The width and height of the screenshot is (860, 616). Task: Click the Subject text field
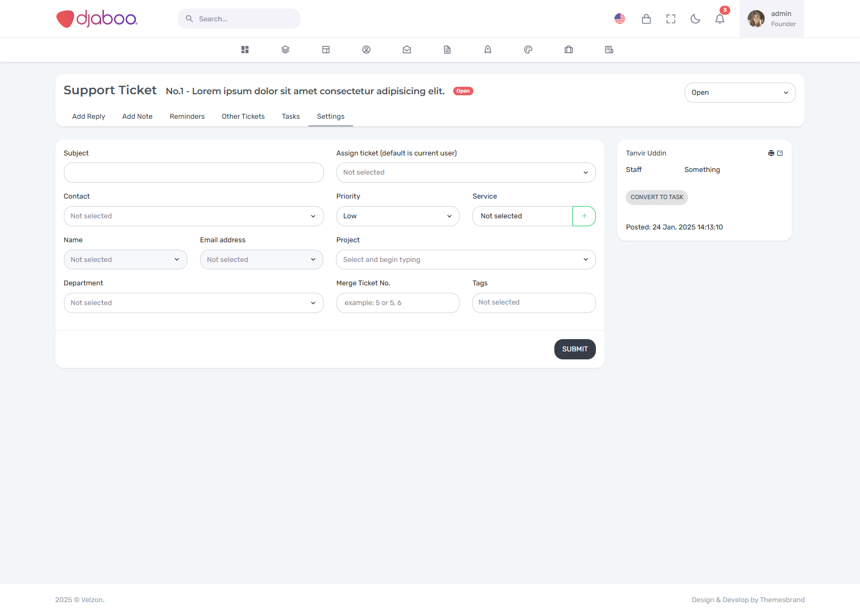(x=193, y=173)
